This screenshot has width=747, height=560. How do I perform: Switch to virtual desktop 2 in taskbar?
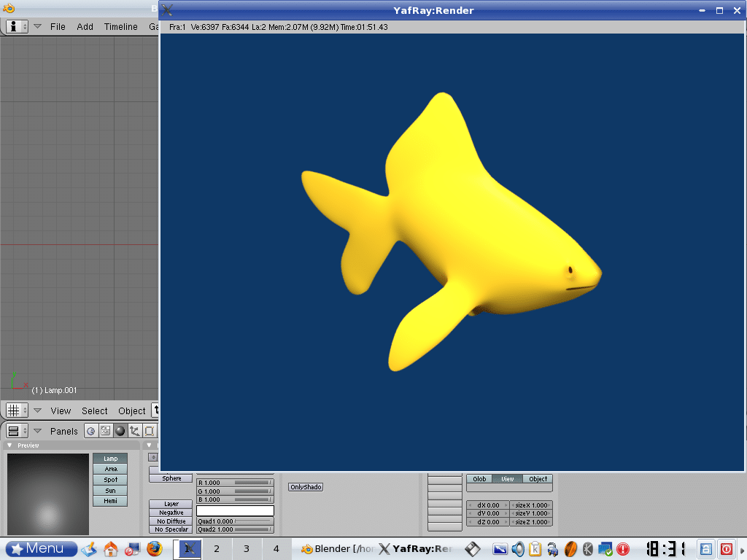[217, 548]
